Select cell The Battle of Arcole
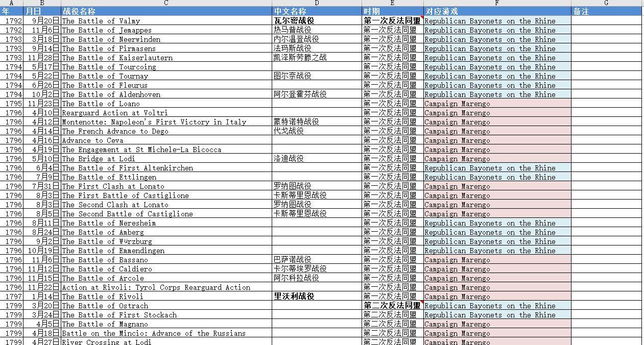Image resolution: width=644 pixels, height=345 pixels. [x=166, y=278]
